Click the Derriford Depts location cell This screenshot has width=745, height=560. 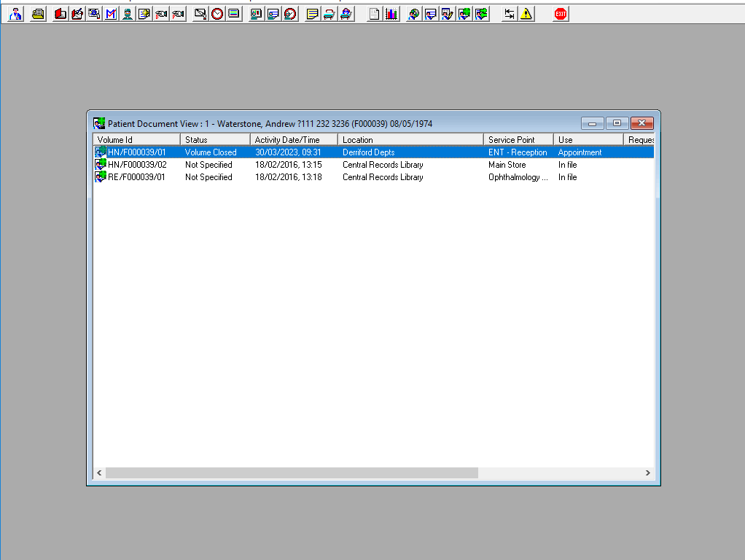coord(368,152)
